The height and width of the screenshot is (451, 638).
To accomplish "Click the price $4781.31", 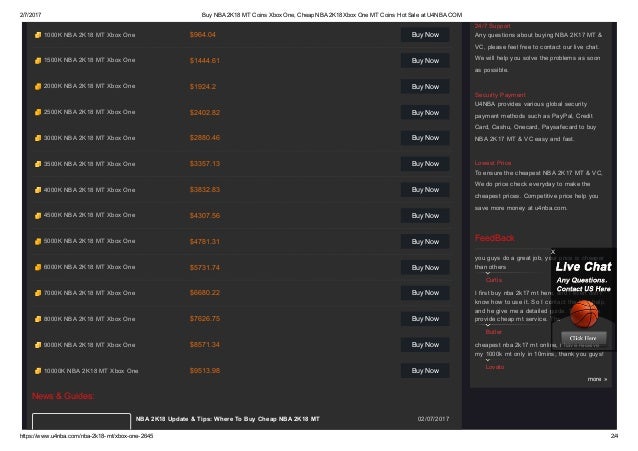I will (205, 241).
